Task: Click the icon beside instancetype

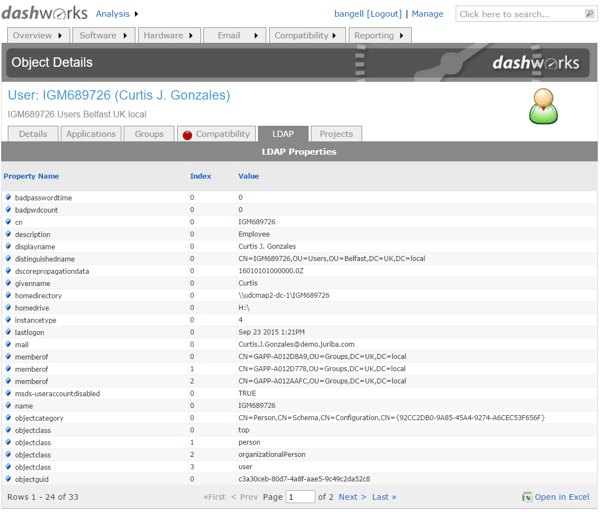Action: click(8, 320)
